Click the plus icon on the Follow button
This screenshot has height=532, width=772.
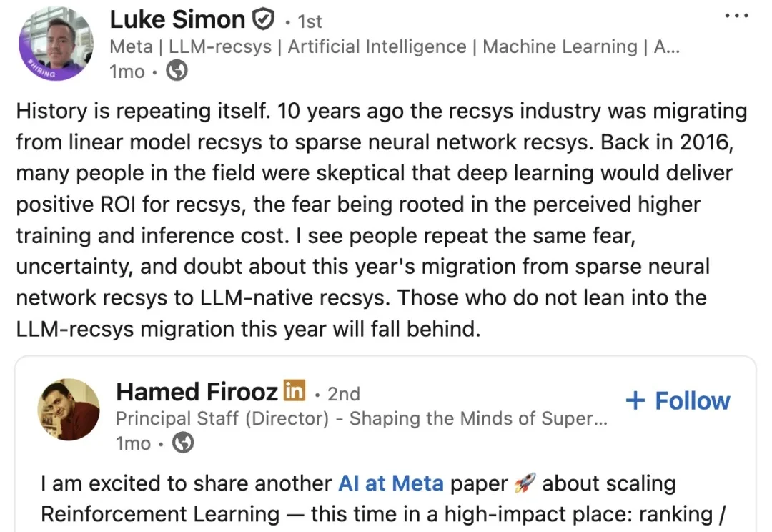coord(635,401)
